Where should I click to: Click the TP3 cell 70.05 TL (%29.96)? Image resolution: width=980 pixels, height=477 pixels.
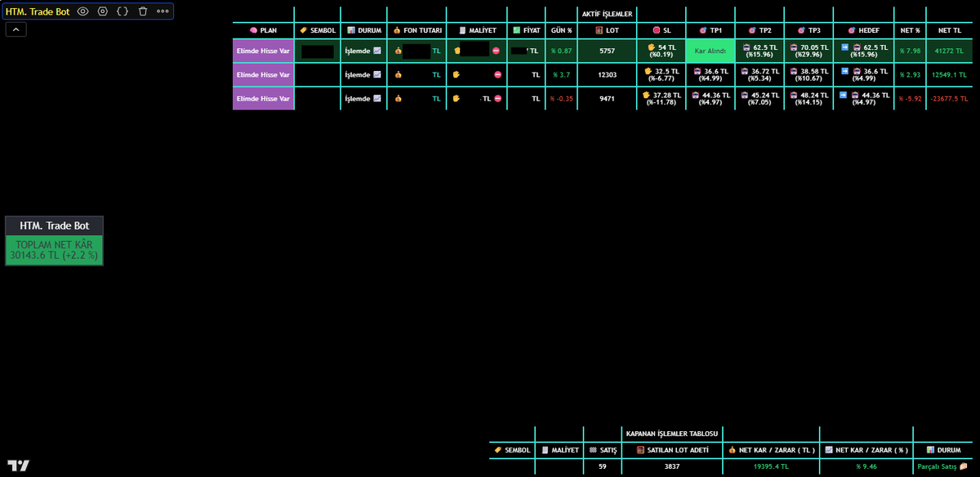(808, 51)
